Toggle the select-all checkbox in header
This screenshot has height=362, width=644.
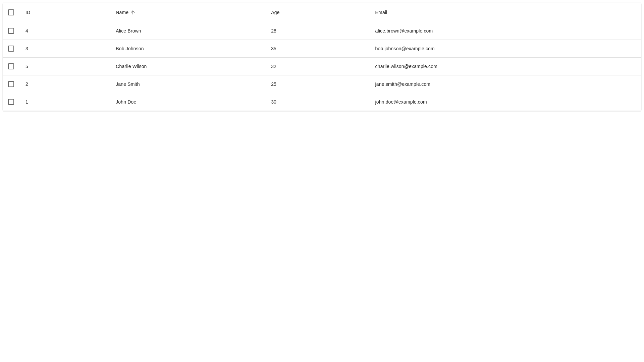[x=11, y=12]
